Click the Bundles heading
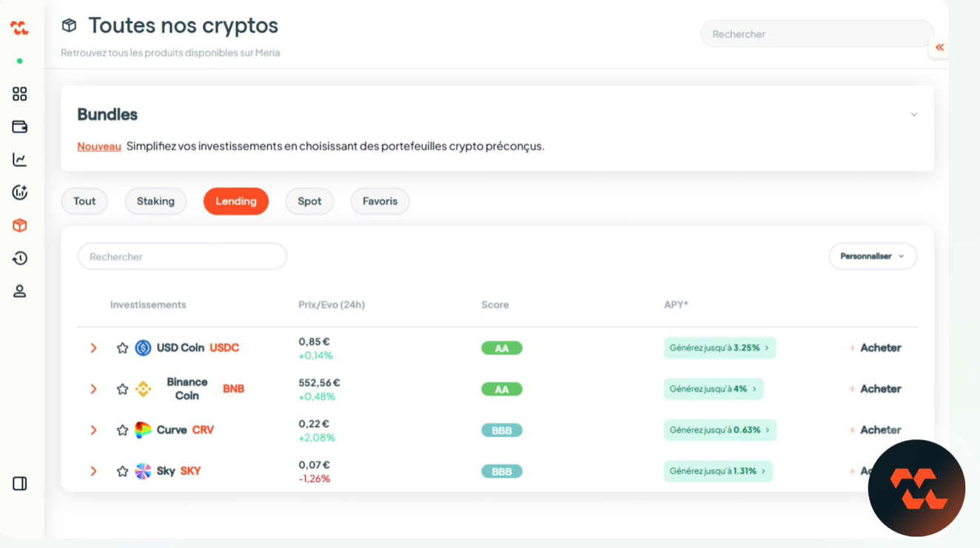Viewport: 980px width, 548px height. (107, 115)
